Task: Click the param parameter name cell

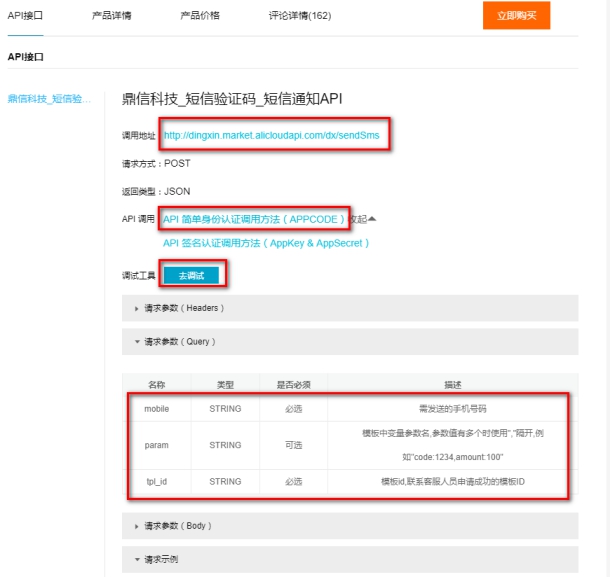Action: (x=156, y=445)
